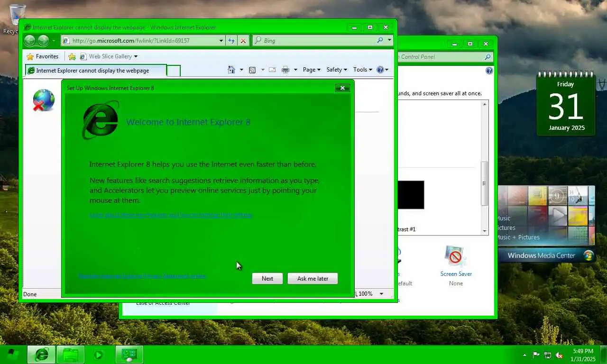The width and height of the screenshot is (607, 364).
Task: Open the IE privacy statement link
Action: (142, 275)
